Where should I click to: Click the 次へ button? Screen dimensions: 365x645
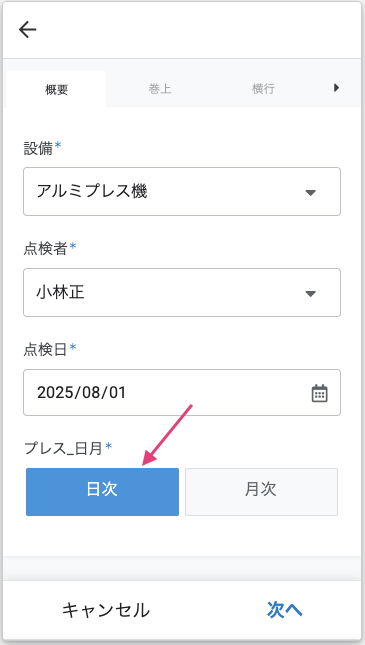tap(285, 610)
